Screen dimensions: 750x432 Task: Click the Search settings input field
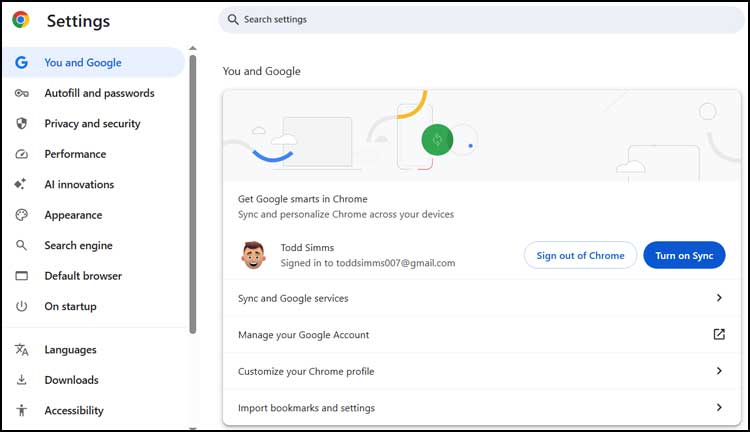coord(482,20)
